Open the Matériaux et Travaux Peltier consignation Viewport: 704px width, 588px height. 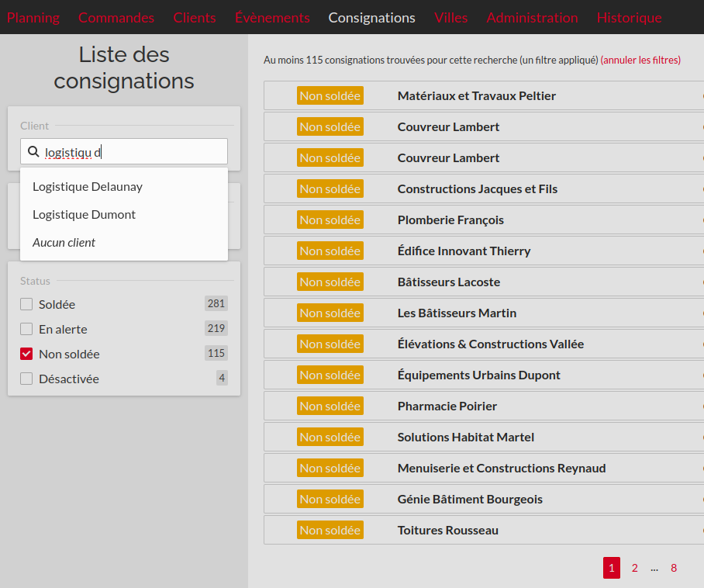[476, 95]
